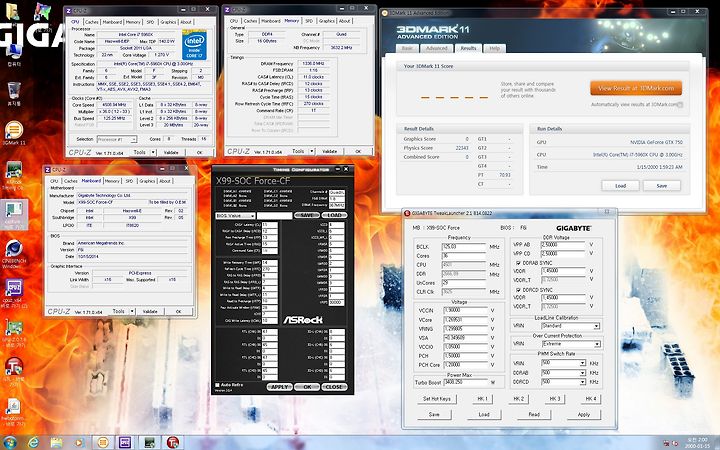Switch to Graphics tab in CPU-Z Mainboard window
This screenshot has width=720, height=450.
(147, 181)
